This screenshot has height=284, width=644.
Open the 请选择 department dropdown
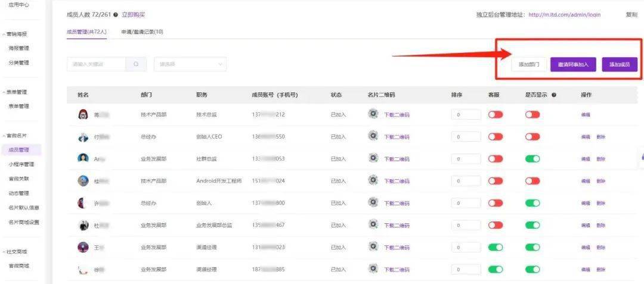pos(190,64)
